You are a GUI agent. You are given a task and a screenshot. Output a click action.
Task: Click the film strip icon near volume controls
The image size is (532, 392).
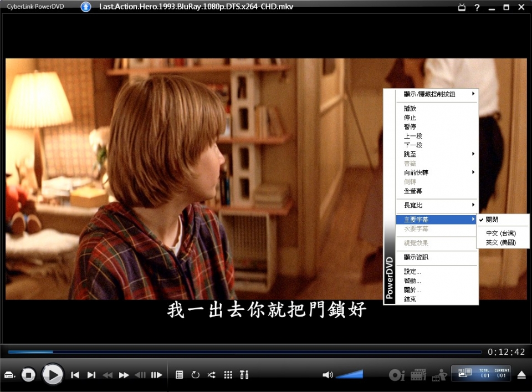point(418,375)
